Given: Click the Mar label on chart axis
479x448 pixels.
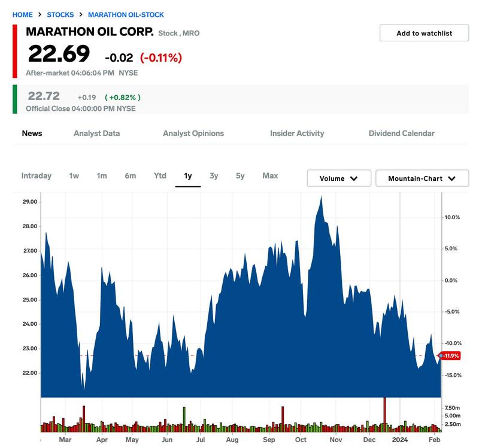Looking at the screenshot, I should click(x=65, y=440).
